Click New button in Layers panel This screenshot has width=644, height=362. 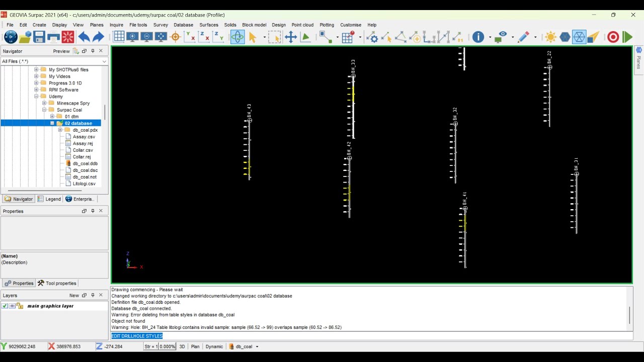[74, 296]
